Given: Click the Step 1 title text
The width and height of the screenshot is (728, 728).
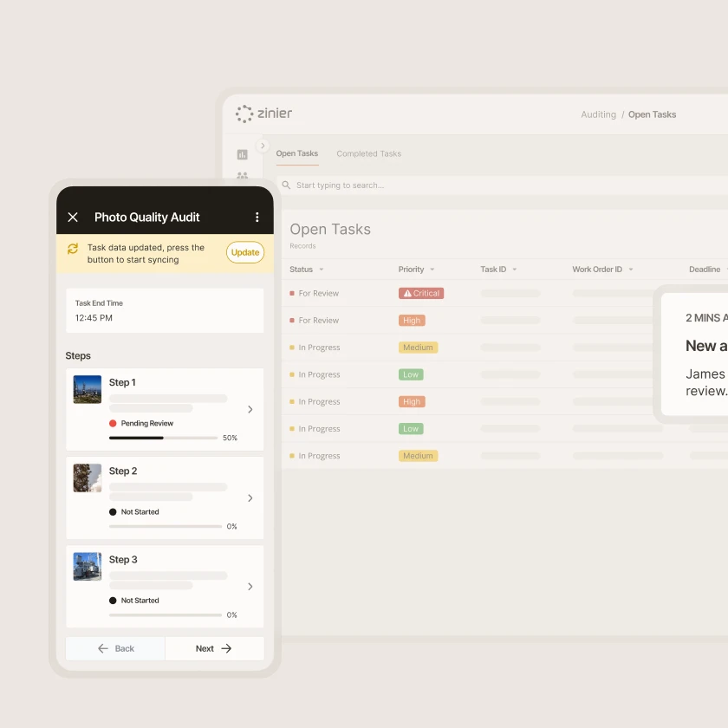Looking at the screenshot, I should (x=122, y=382).
